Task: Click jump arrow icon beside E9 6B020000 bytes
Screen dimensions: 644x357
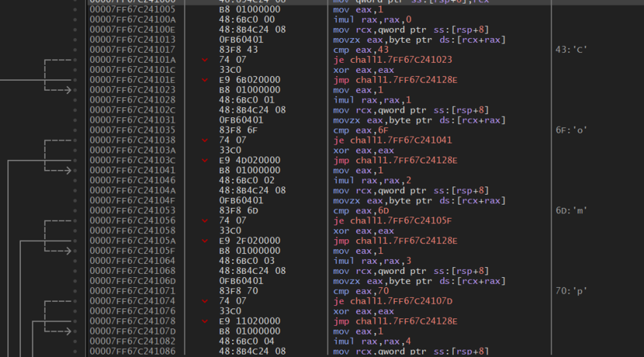Action: pyautogui.click(x=205, y=80)
